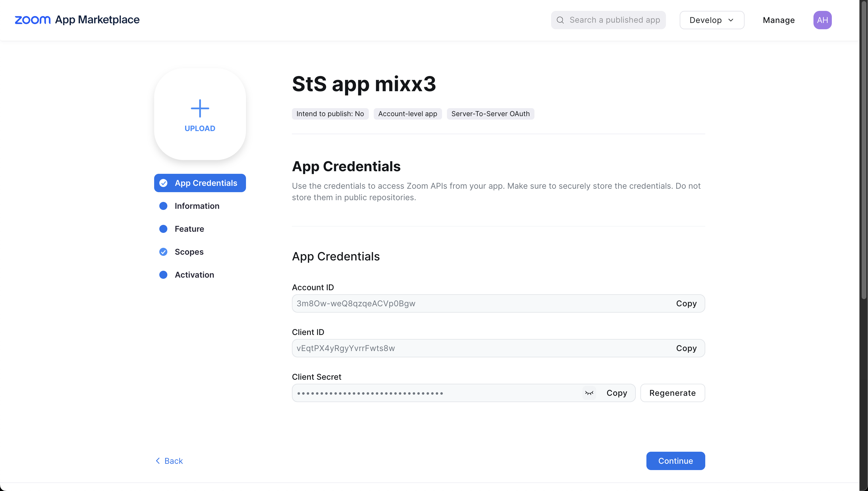Select the App Credentials step
Viewport: 868px width, 491px height.
200,183
